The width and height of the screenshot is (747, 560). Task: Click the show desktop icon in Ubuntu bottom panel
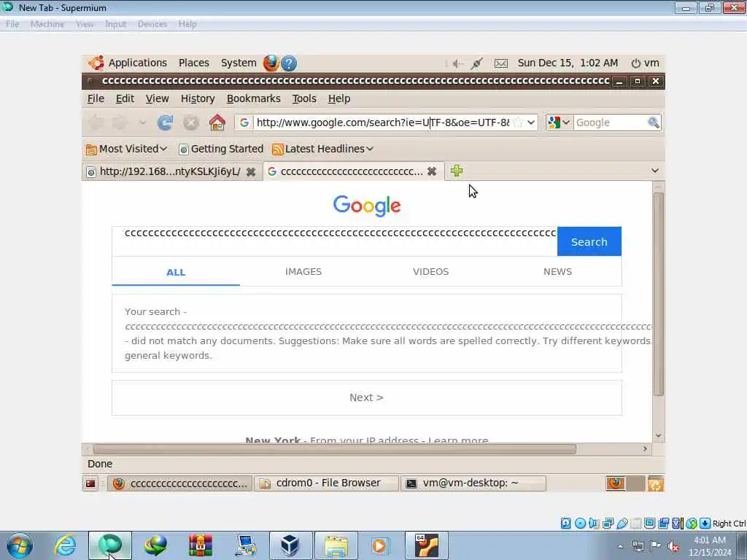(x=90, y=483)
